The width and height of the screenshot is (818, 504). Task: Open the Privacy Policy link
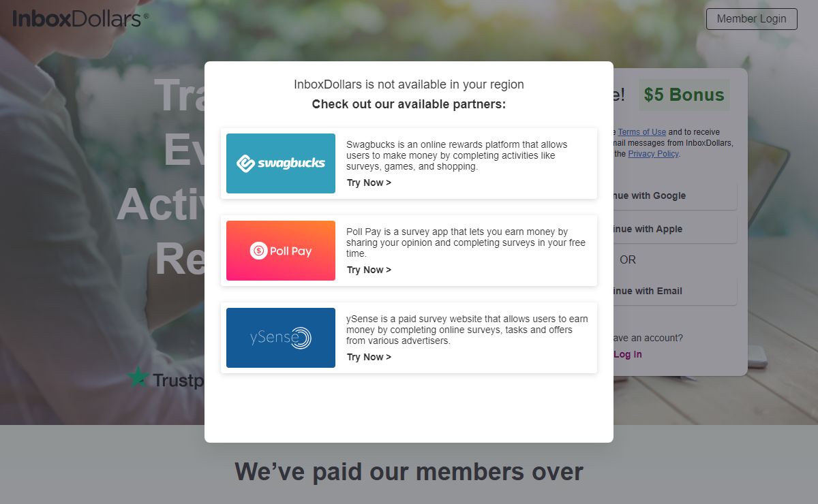pyautogui.click(x=653, y=154)
